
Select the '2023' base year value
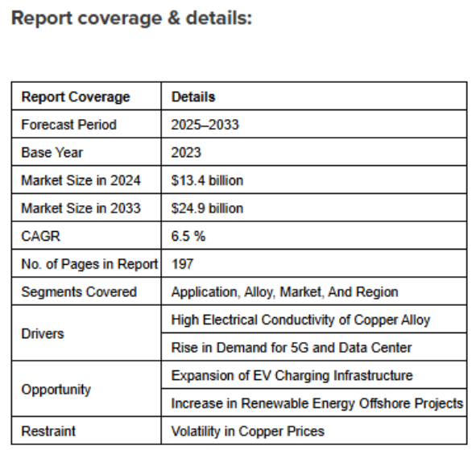[186, 153]
